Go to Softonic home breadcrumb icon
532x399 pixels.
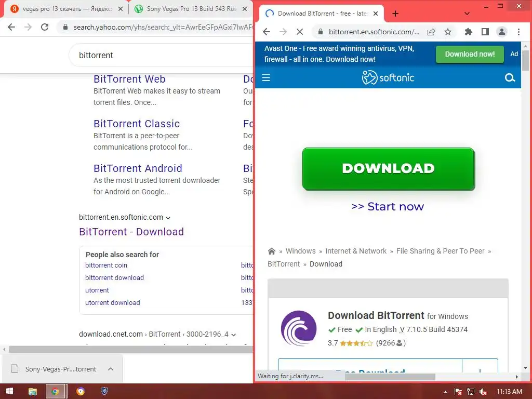271,251
